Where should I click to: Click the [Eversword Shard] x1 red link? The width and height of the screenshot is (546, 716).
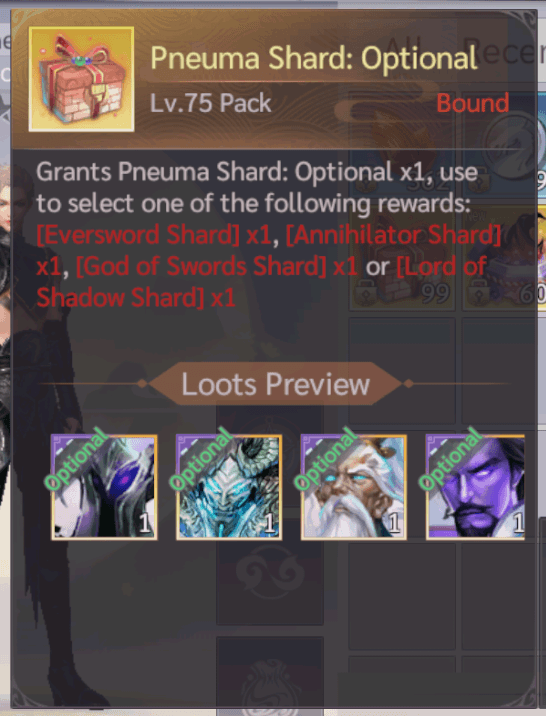[x=154, y=235]
